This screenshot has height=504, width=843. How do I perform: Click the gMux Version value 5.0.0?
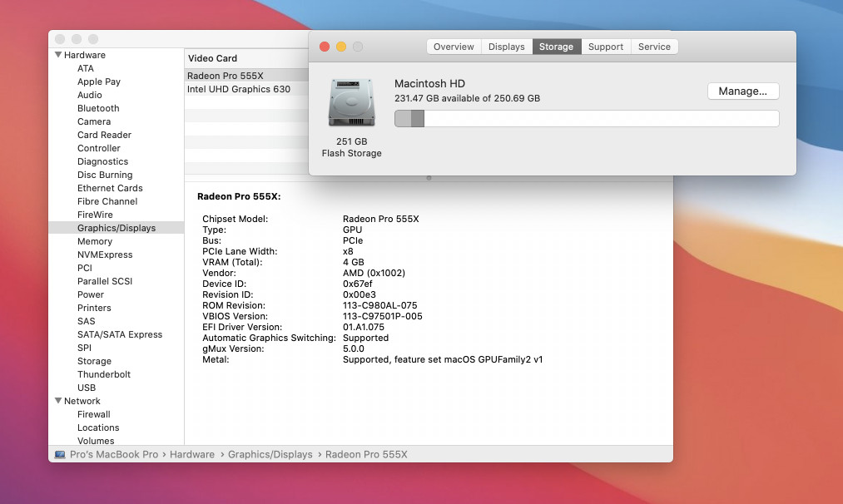(354, 348)
